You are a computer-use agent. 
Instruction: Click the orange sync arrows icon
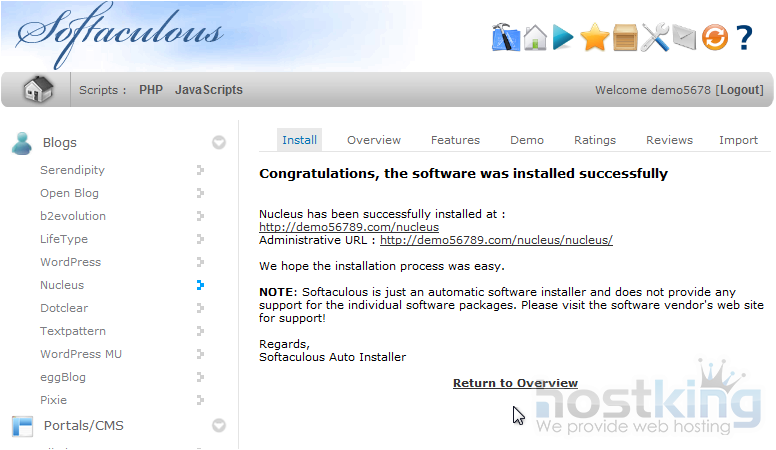[714, 38]
